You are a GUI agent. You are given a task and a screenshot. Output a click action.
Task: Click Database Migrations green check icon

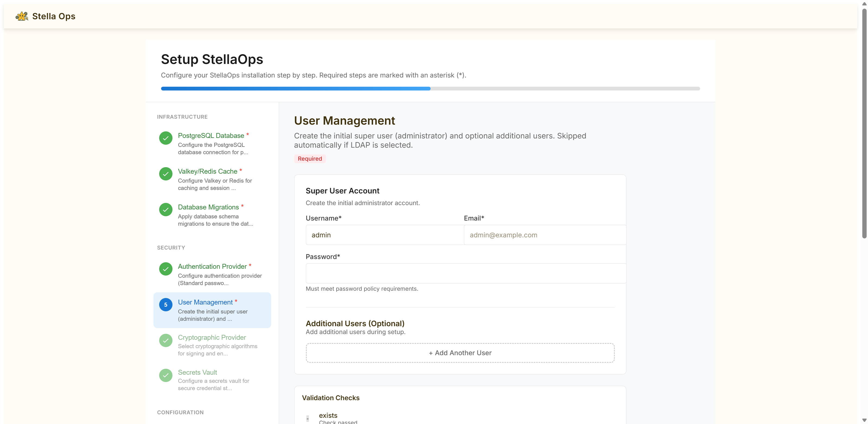click(x=165, y=209)
